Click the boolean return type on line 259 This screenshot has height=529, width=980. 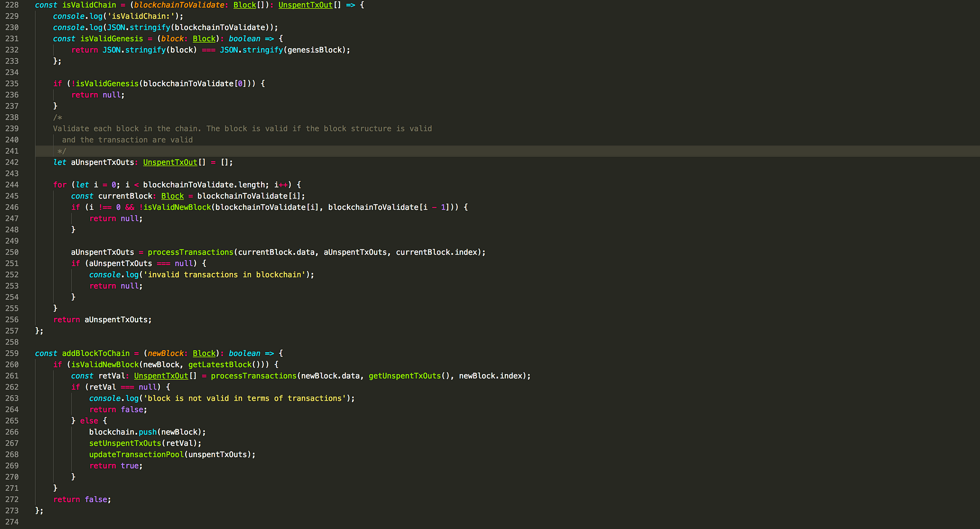[245, 354]
